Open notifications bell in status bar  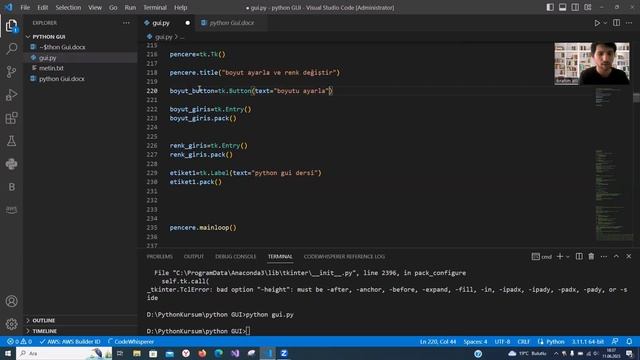(x=629, y=342)
